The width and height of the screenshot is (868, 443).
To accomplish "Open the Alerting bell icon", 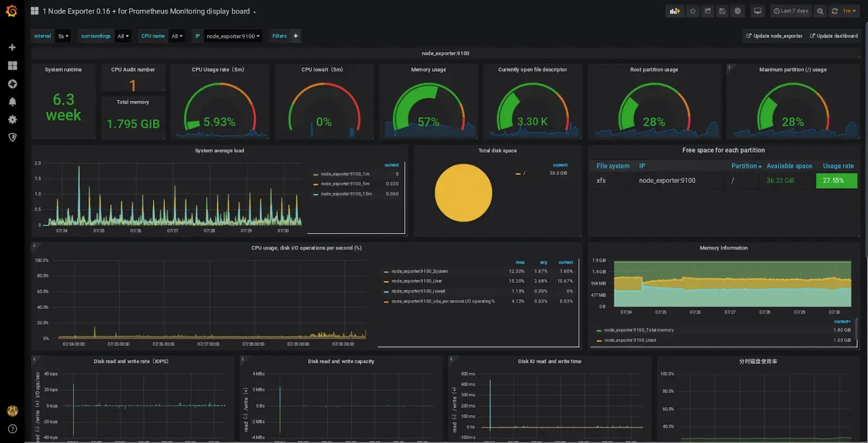I will (x=12, y=102).
